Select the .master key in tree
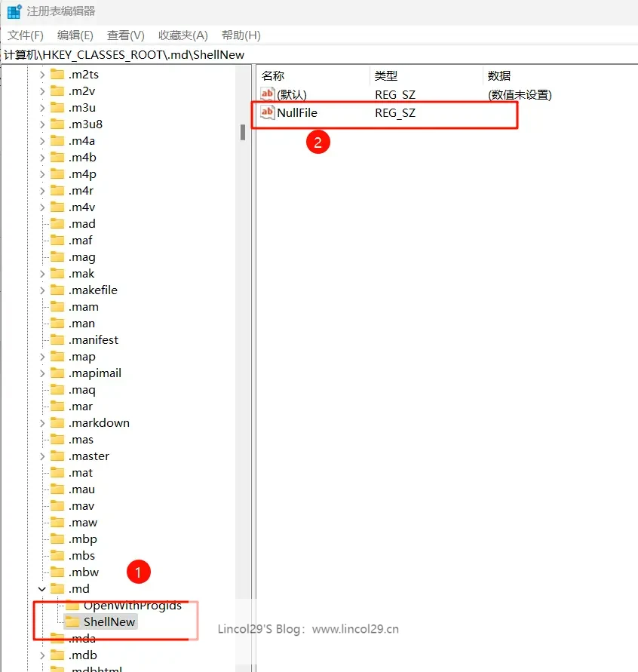 point(89,456)
